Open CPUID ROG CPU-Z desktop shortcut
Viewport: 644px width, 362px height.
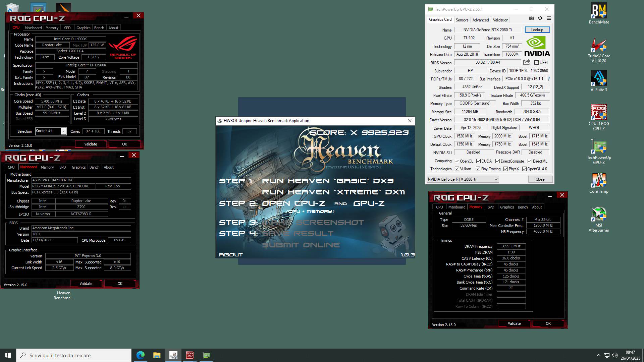pos(599,117)
